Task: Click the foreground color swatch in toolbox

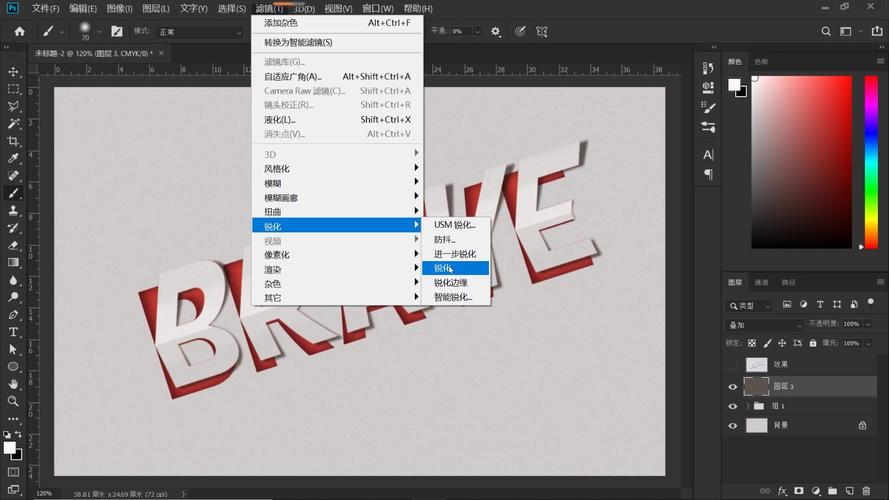Action: point(9,448)
